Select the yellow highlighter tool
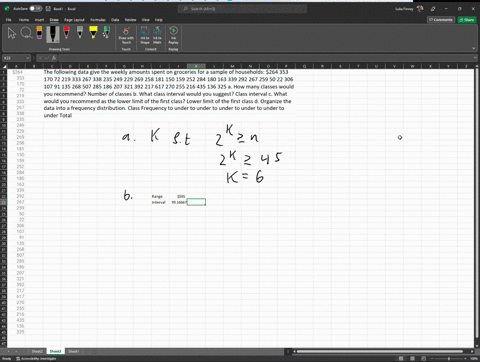Screen dimensions: 480x362 pyautogui.click(x=93, y=33)
